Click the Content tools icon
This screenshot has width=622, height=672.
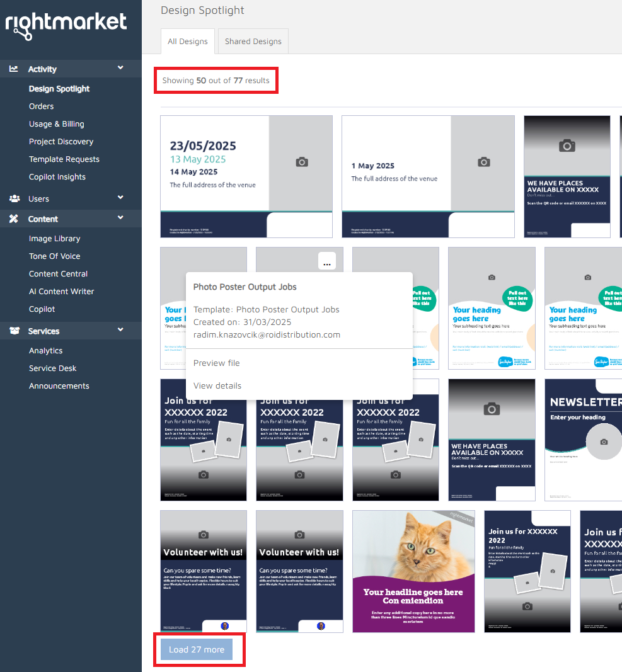tap(14, 219)
